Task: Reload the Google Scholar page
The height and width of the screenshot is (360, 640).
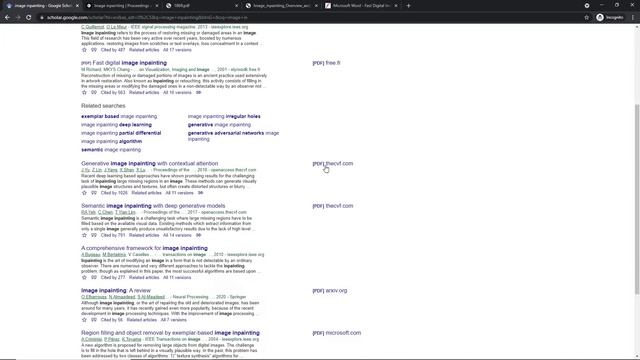Action: tap(29, 18)
